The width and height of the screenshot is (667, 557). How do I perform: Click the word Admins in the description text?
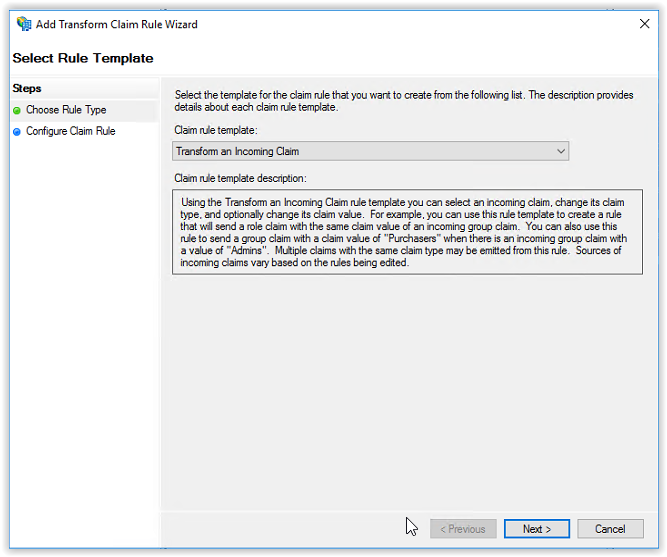tap(246, 250)
